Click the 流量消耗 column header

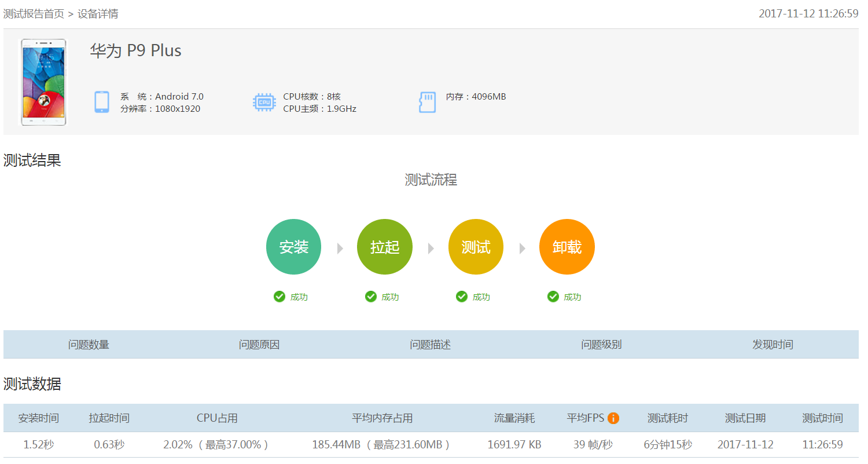(514, 418)
